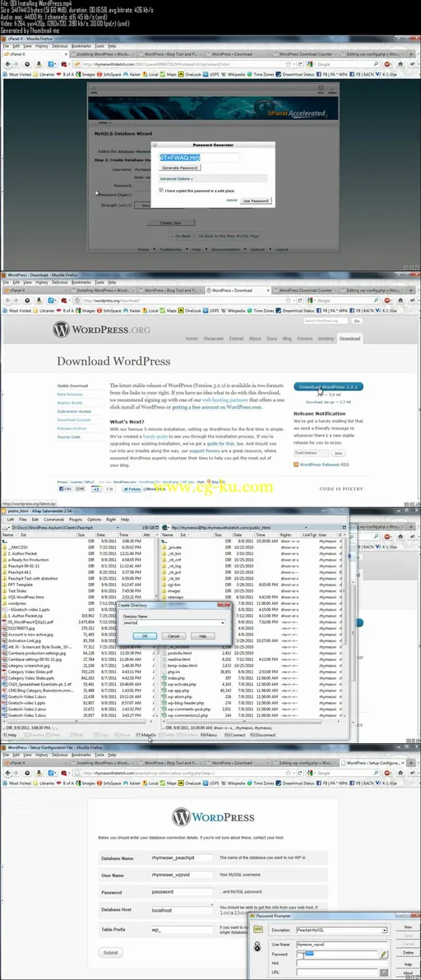Viewport: 421px width, 980px height.
Task: Click WordPress Releases RSS icon
Action: click(296, 465)
